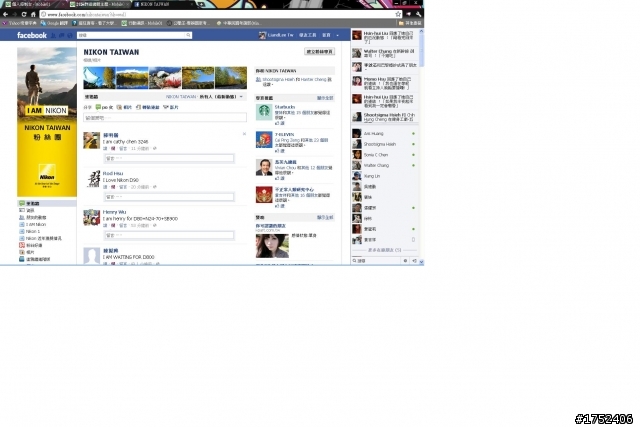
Task: Open Rod Hsu's profile link
Action: [x=113, y=173]
